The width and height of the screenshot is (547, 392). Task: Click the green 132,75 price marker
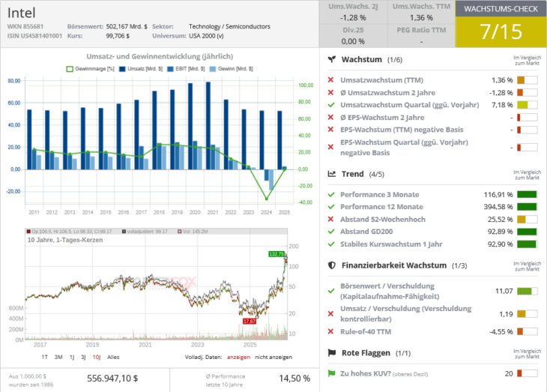276,254
